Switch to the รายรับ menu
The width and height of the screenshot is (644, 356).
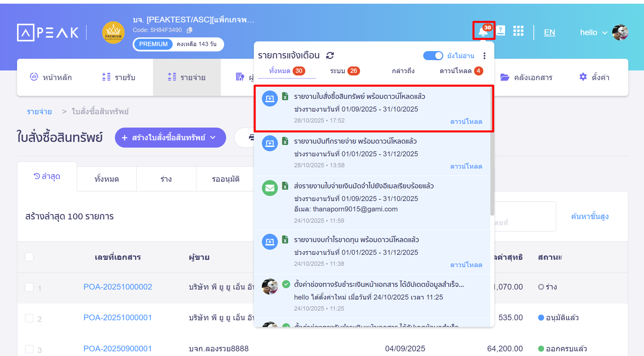pos(119,77)
